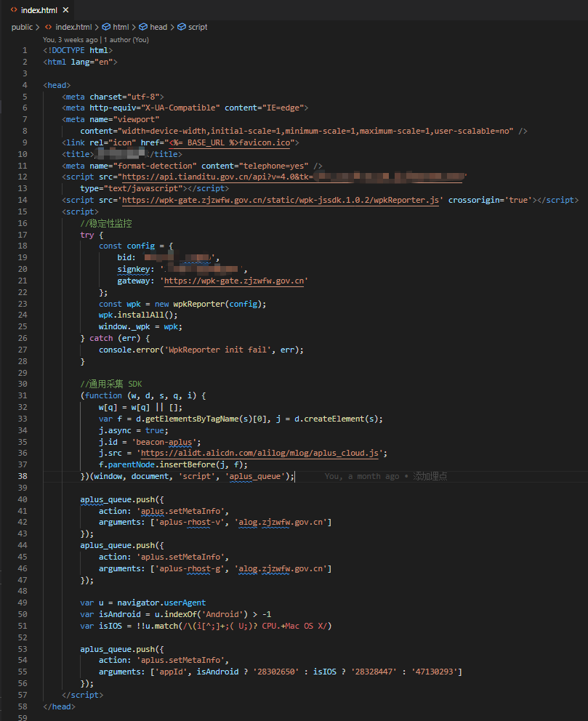Image resolution: width=588 pixels, height=721 pixels.
Task: Click the '</script>' closing tag on line 57
Action: tap(83, 696)
